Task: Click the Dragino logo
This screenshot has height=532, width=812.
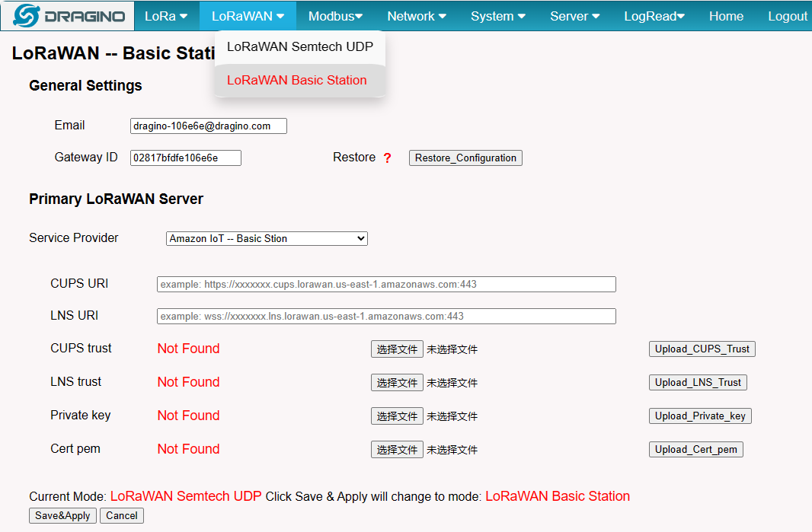Action: (x=69, y=16)
